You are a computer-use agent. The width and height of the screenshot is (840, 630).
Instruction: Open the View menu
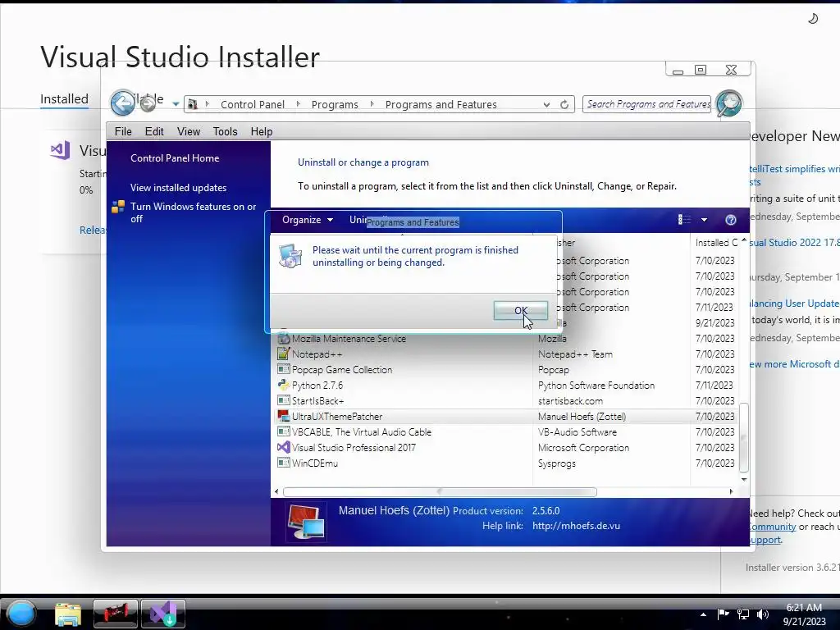[x=189, y=131]
